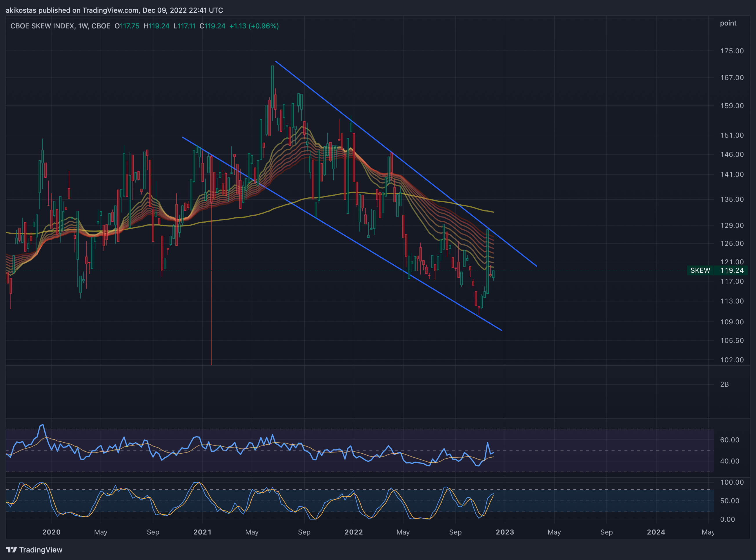Click the 119.24 current price tag
Screen dimensions: 756x560
click(x=732, y=270)
